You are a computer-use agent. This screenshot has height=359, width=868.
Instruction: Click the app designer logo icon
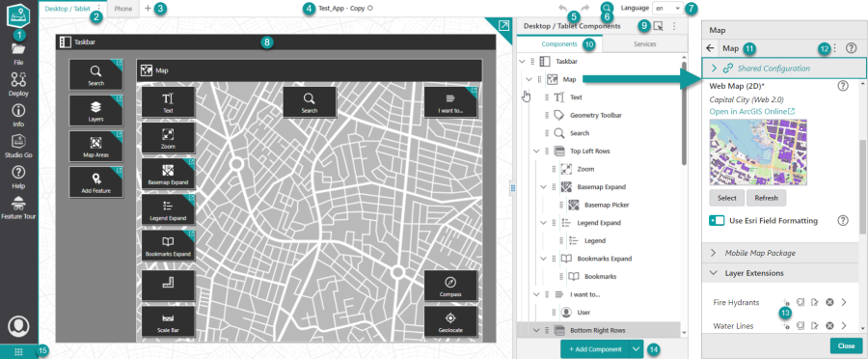19,15
